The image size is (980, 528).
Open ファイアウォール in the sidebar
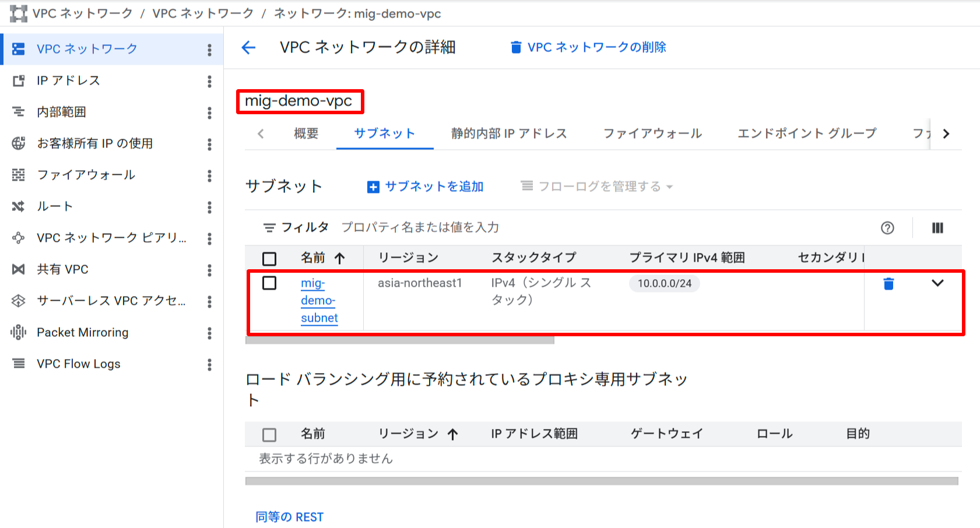(x=86, y=175)
